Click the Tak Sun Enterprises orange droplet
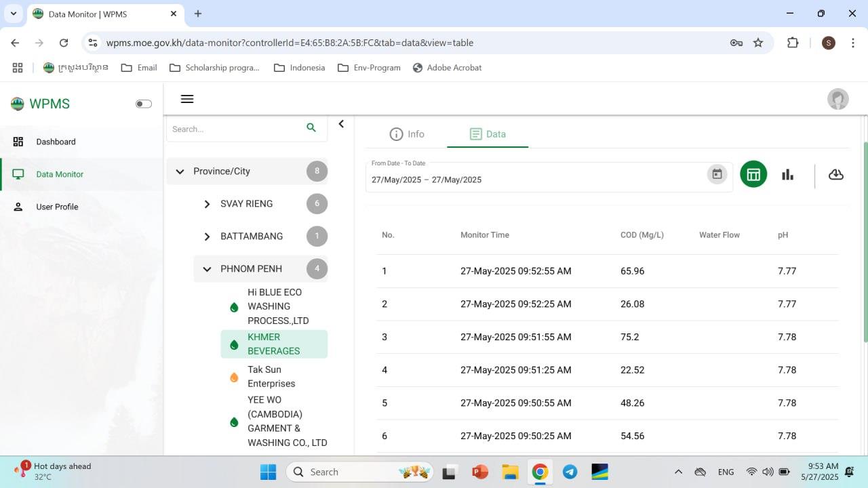Viewport: 868px width, 488px height. 234,377
